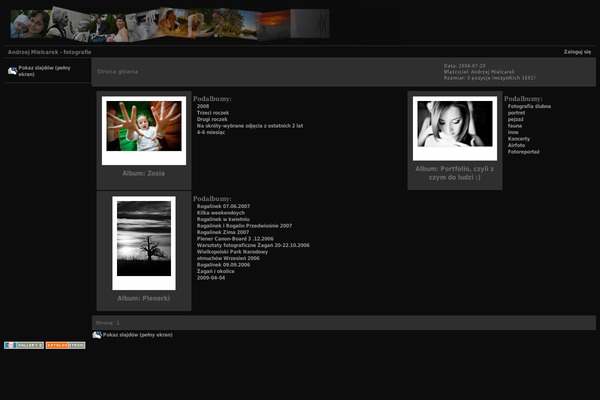Click the slideshow icon in the left sidebar

pos(12,71)
